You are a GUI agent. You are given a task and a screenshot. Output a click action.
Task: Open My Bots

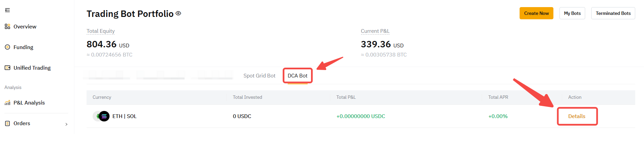click(572, 13)
